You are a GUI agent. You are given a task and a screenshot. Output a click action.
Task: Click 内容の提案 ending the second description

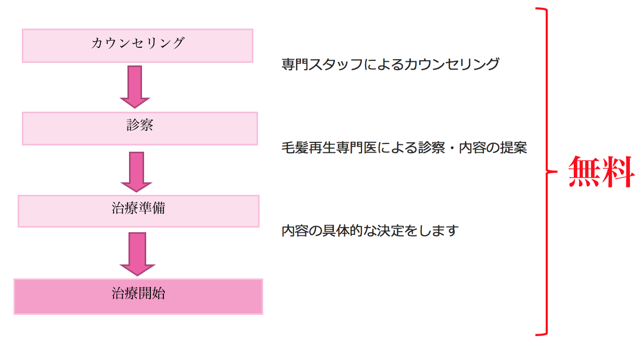[493, 148]
